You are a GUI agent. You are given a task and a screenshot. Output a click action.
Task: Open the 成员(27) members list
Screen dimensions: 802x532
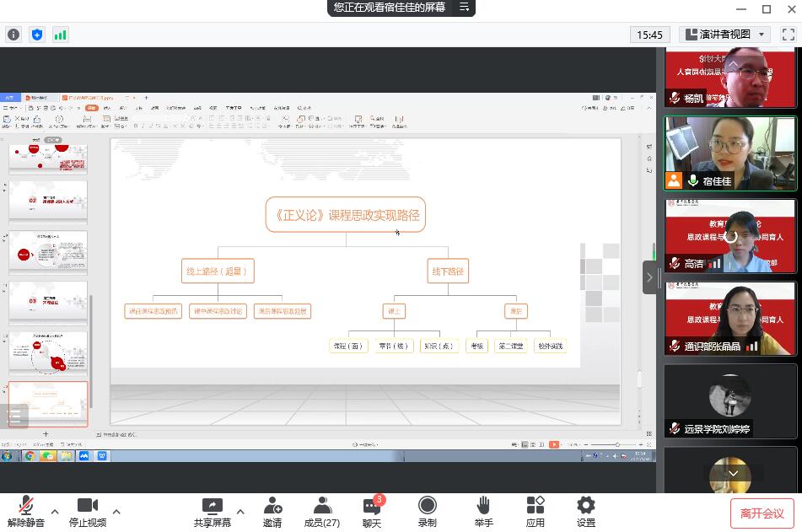[321, 512]
